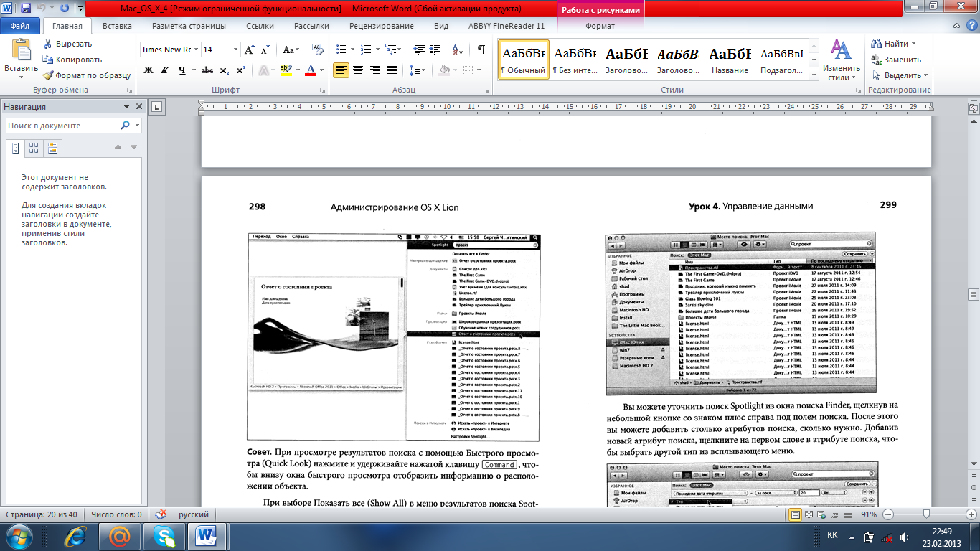Open the borders dropdown arrow
980x551 pixels.
pos(479,70)
